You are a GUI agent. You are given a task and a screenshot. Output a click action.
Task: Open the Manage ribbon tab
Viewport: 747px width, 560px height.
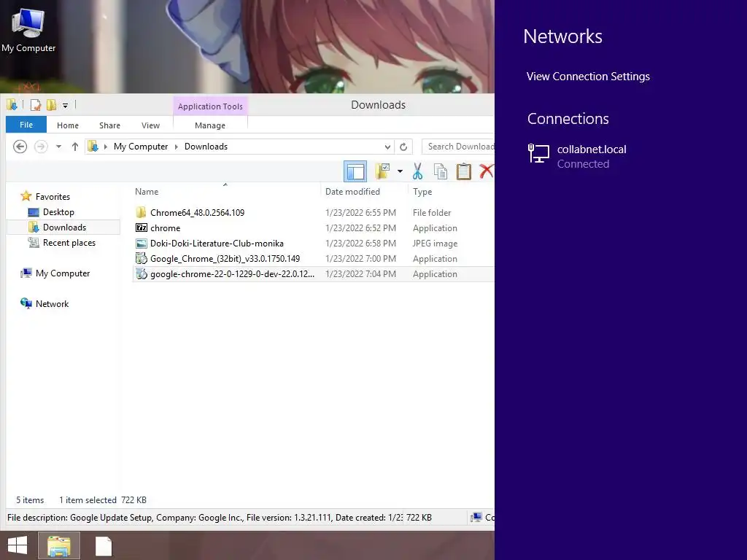(x=210, y=125)
